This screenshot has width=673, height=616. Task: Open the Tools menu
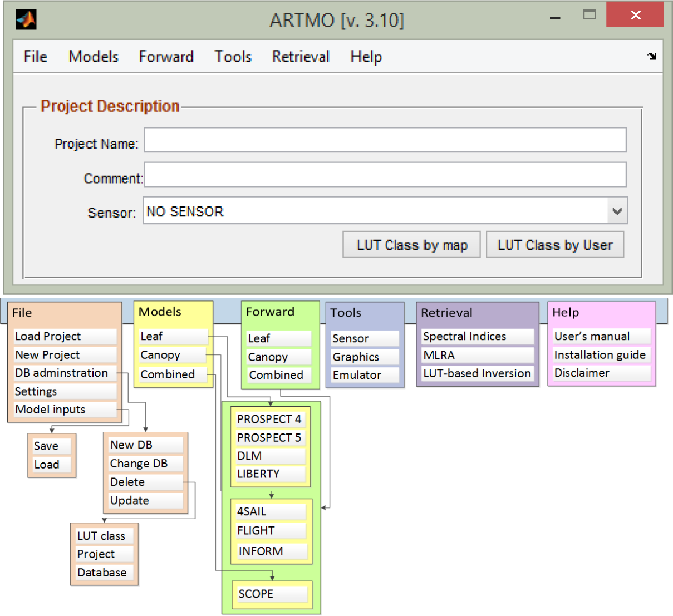pyautogui.click(x=233, y=57)
